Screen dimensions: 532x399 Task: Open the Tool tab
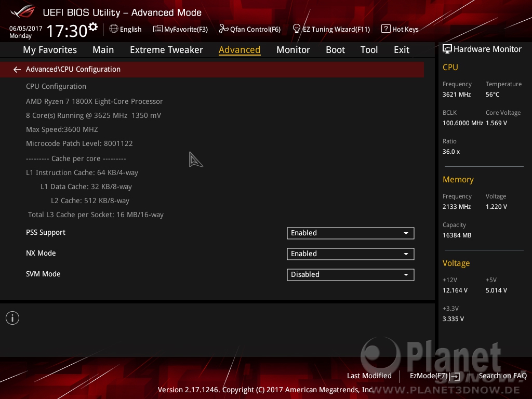point(369,50)
